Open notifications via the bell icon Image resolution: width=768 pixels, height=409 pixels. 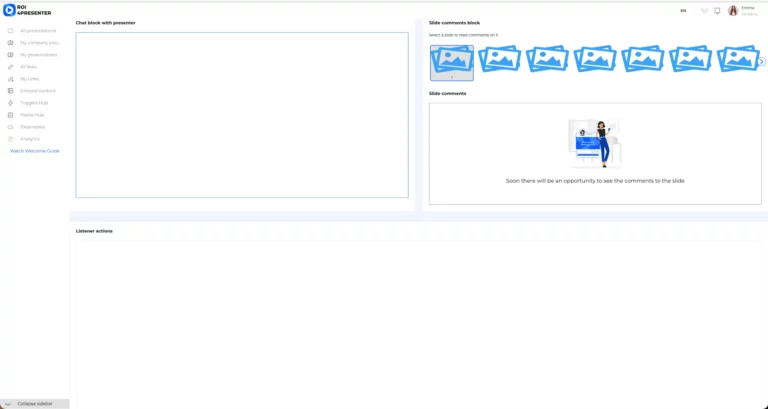click(717, 11)
